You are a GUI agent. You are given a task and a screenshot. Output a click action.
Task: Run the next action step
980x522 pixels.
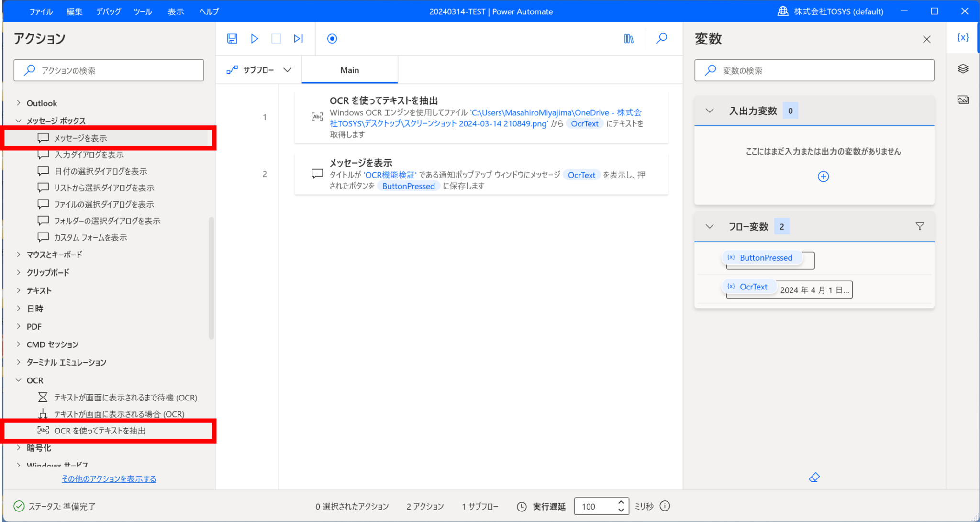(x=298, y=39)
